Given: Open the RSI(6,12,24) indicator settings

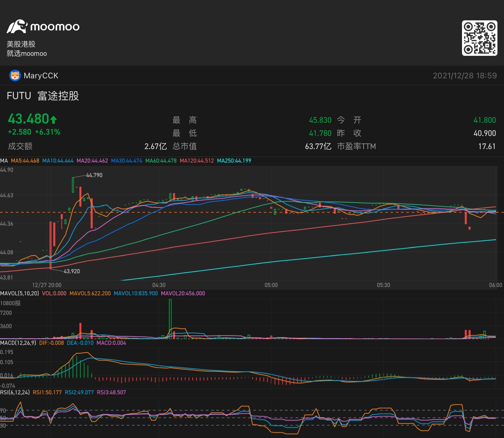Looking at the screenshot, I should [x=15, y=392].
